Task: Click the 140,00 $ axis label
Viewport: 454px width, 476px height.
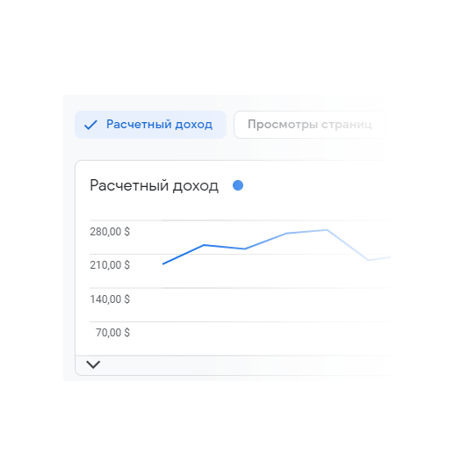Action: pyautogui.click(x=110, y=299)
